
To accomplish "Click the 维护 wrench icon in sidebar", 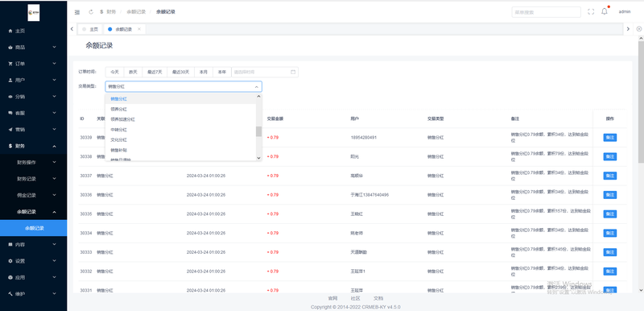I will [x=10, y=294].
